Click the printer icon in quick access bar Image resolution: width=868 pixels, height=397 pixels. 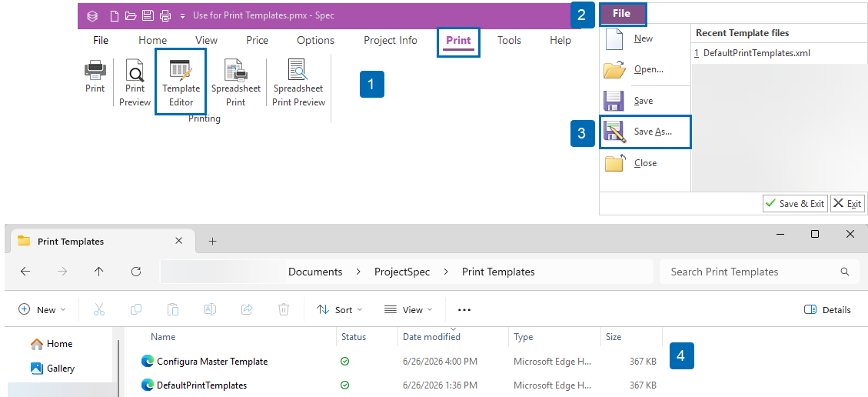[x=165, y=16]
